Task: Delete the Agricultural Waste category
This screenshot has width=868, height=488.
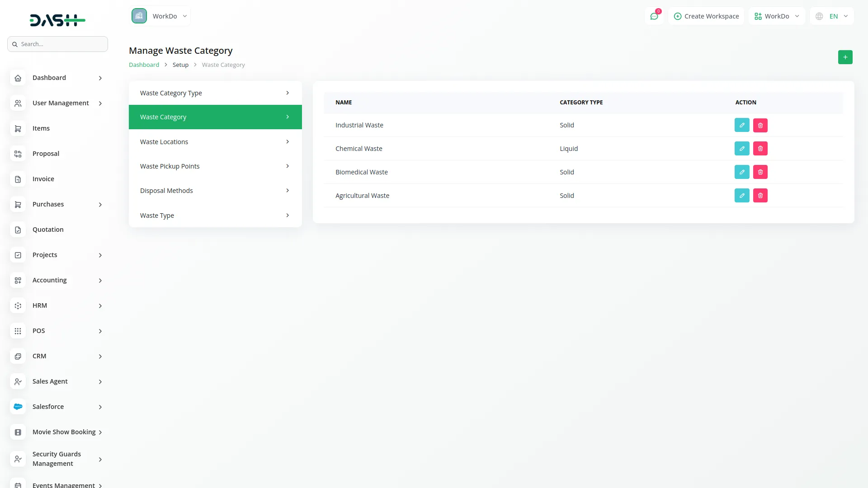Action: point(760,196)
